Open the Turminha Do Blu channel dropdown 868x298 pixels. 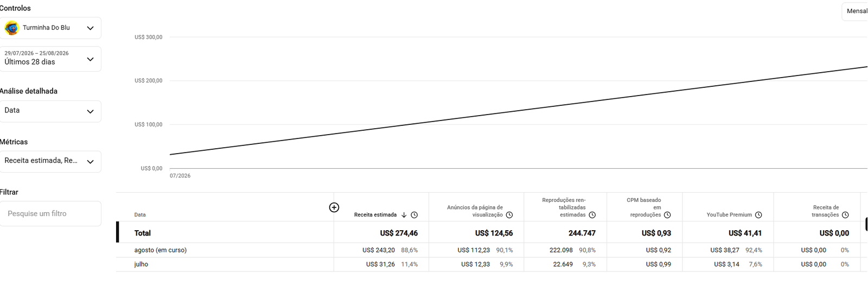point(50,28)
